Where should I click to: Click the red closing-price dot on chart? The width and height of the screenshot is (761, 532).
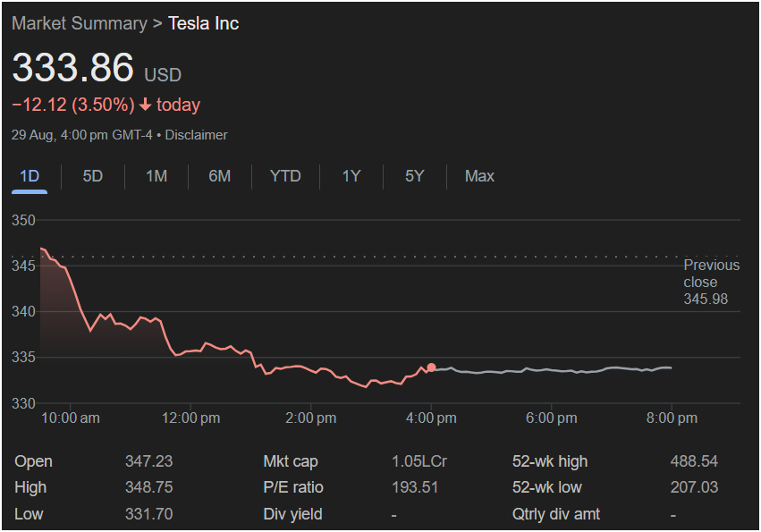(x=431, y=367)
